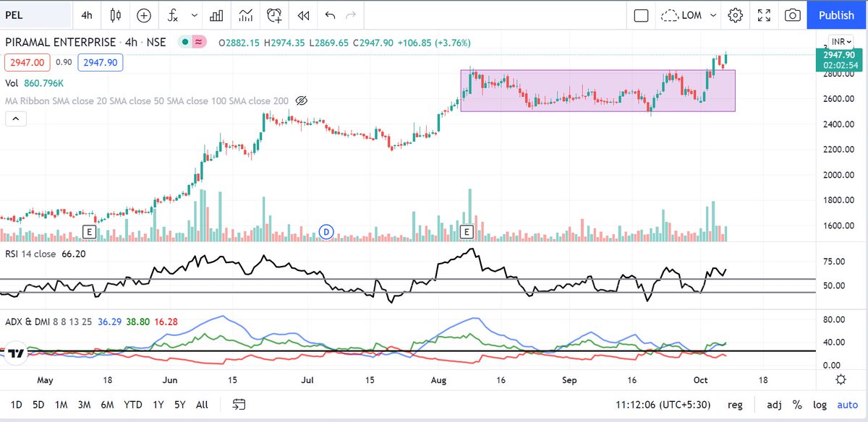Switch to the YTD range tab
The image size is (868, 422).
point(132,405)
